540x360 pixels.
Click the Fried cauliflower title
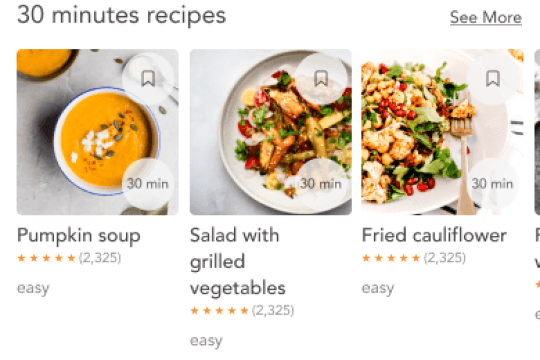pyautogui.click(x=434, y=236)
